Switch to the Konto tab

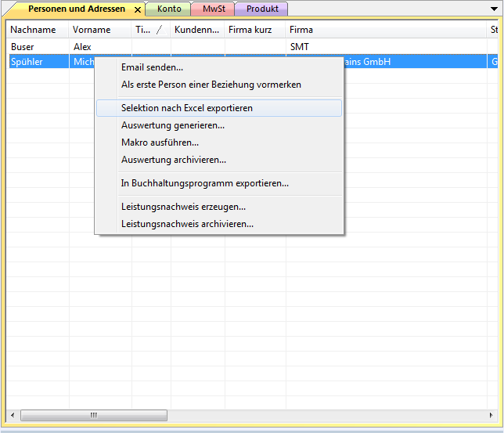[x=168, y=9]
